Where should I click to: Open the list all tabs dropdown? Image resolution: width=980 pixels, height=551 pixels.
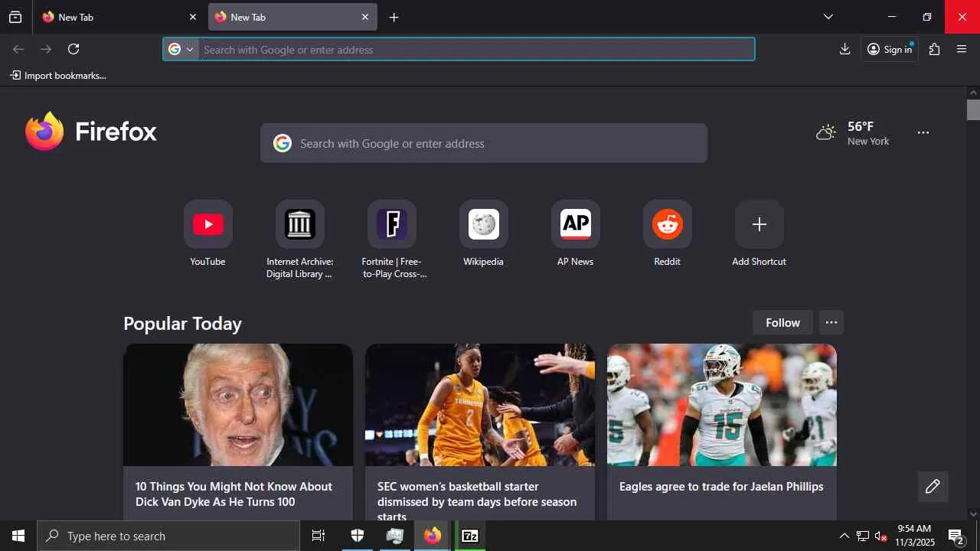[x=828, y=17]
